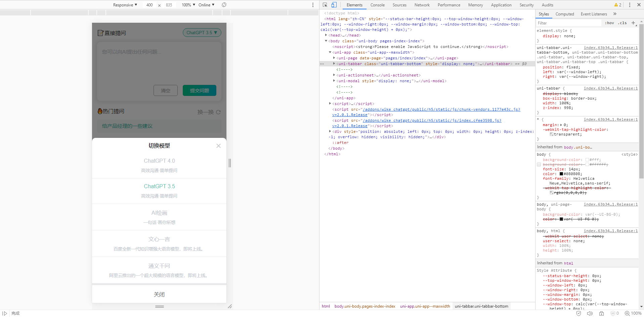Add a new style rule with plus icon
Screen dimensions: 644x317
(x=633, y=23)
